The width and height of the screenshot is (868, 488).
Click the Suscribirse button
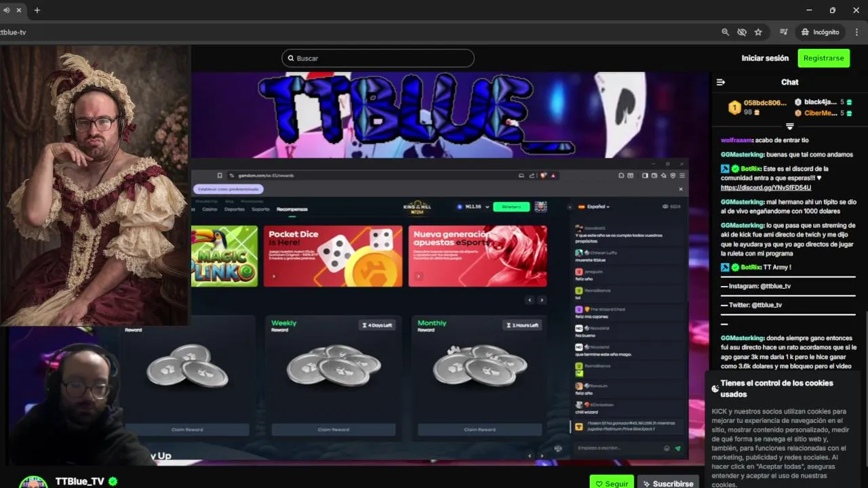pyautogui.click(x=668, y=483)
